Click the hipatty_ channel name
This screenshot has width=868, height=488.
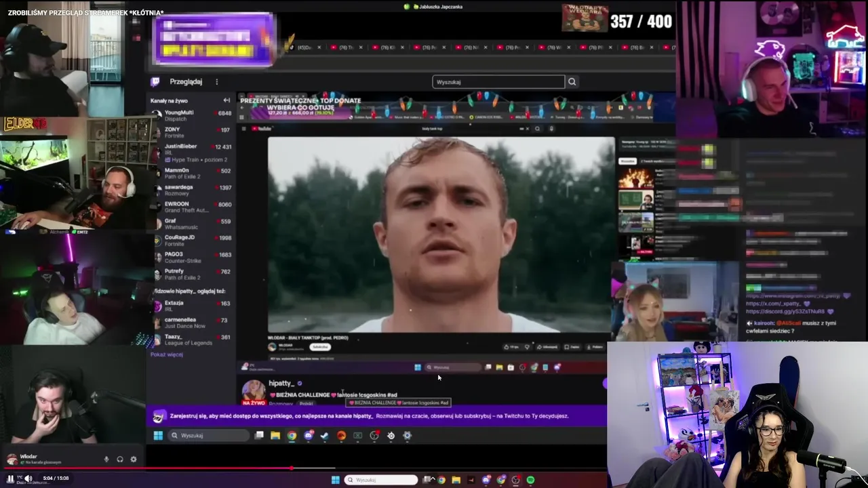[281, 384]
